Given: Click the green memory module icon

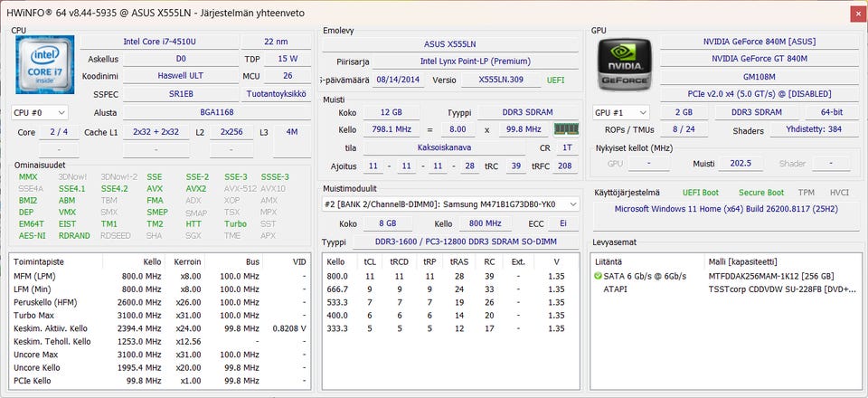Looking at the screenshot, I should 566,129.
